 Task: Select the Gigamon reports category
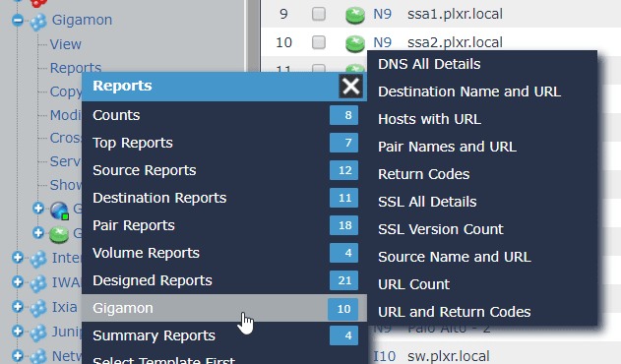click(x=224, y=308)
